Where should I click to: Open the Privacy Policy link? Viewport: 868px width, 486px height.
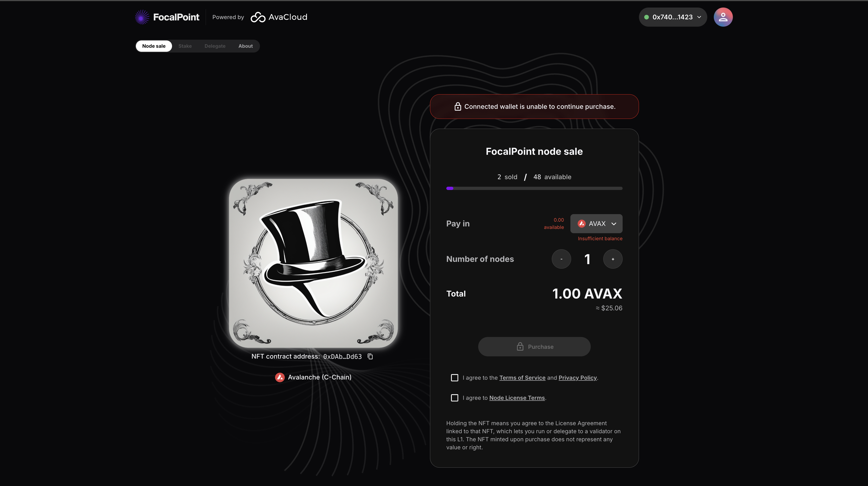577,378
